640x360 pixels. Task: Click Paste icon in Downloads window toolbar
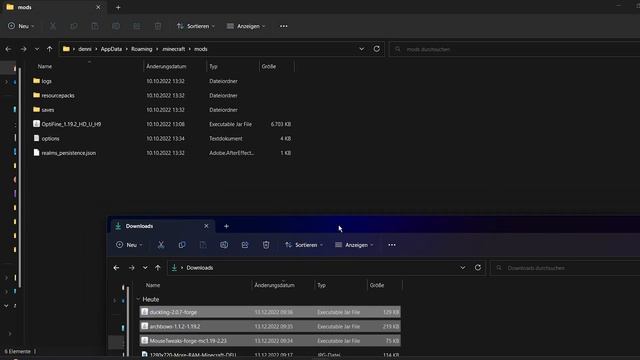[203, 245]
